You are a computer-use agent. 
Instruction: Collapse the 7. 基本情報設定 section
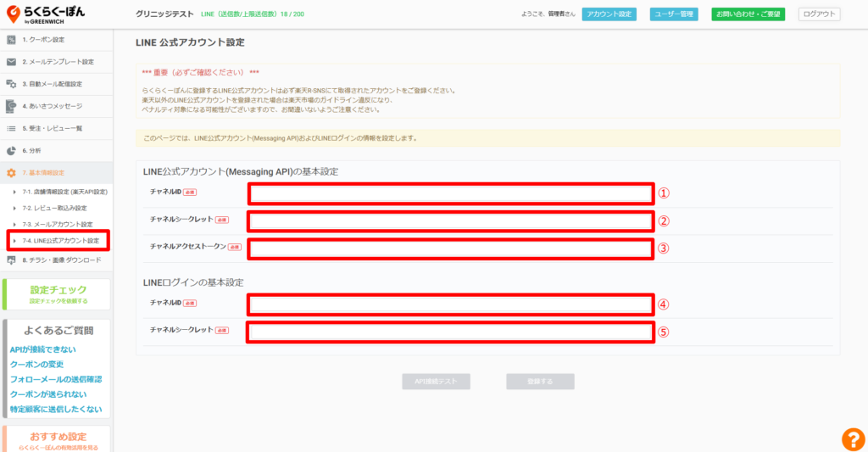tap(57, 173)
